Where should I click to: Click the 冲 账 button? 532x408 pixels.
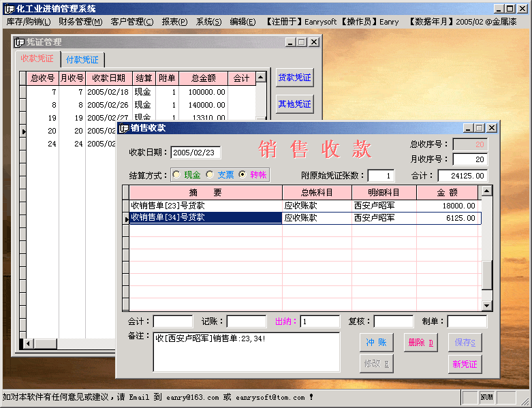[376, 343]
